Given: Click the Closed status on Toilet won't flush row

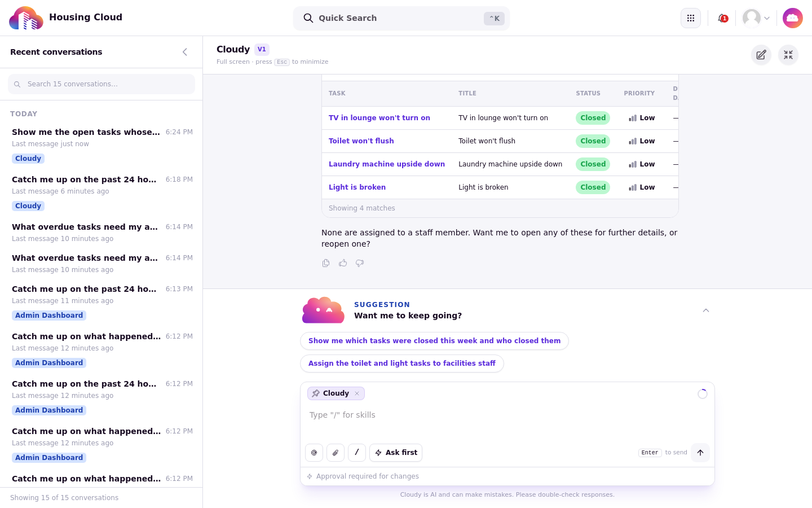Looking at the screenshot, I should 593,141.
